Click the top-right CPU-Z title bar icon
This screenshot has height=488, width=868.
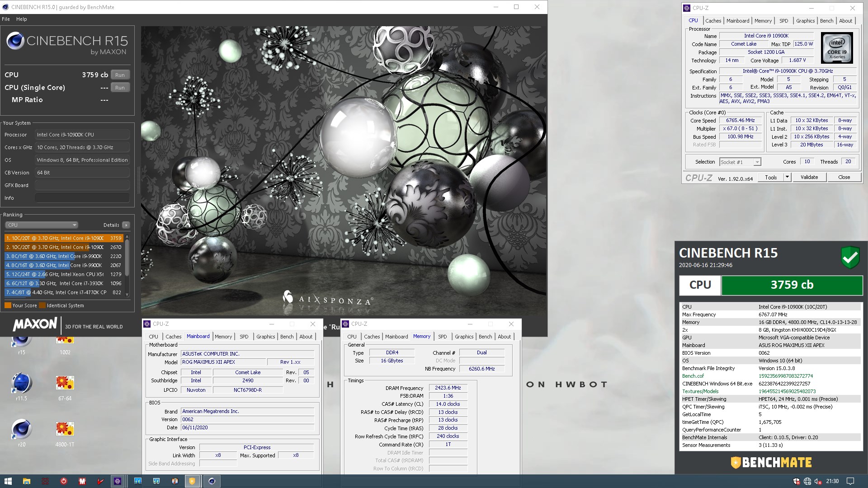pos(687,8)
